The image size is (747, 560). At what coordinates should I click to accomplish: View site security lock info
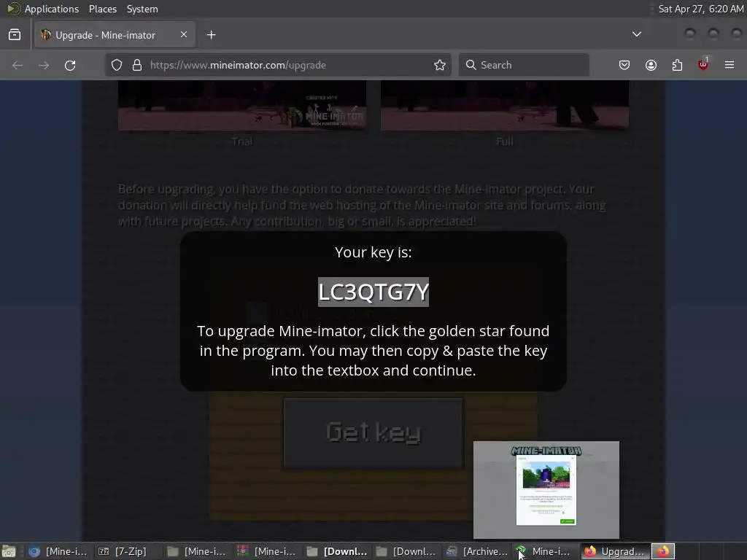[x=137, y=65]
